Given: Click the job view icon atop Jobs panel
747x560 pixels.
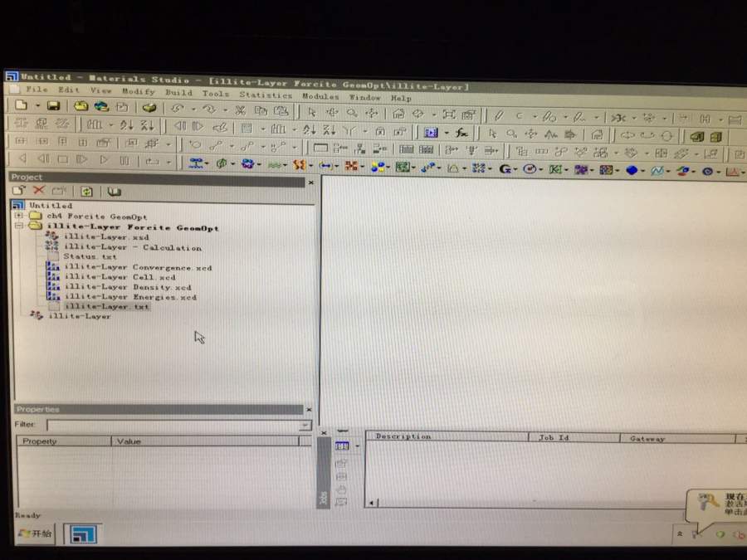Looking at the screenshot, I should tap(342, 446).
